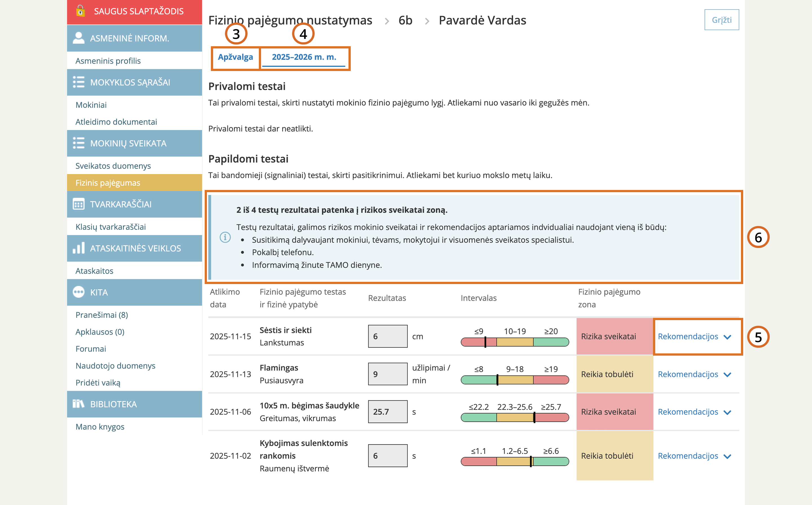Click the bar chart icon beside Ataskaitinės veiklos

(x=79, y=248)
